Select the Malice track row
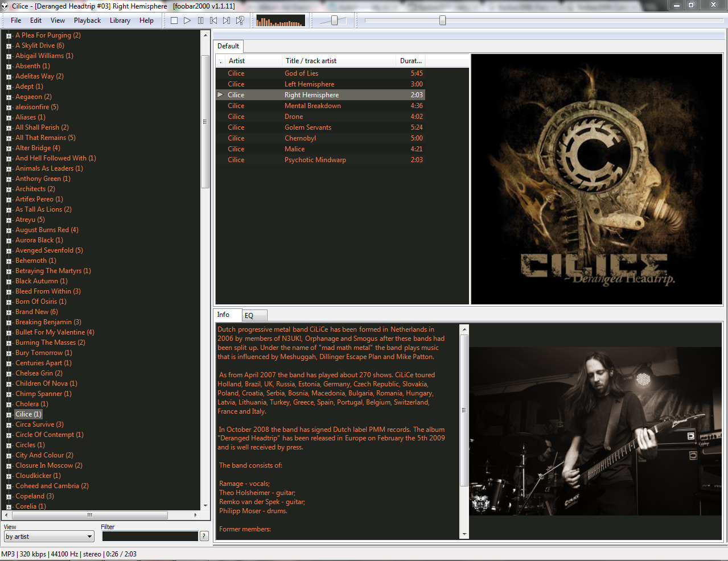 (x=320, y=149)
